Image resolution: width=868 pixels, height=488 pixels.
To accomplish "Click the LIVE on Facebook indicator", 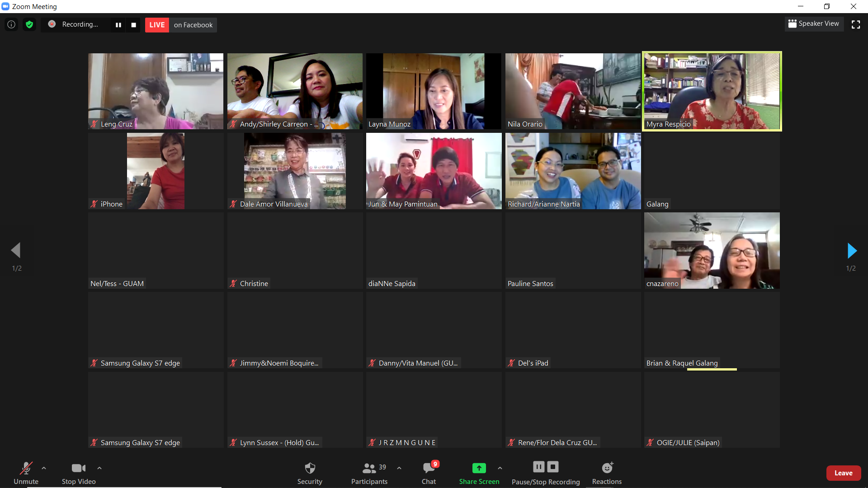I will click(x=181, y=25).
